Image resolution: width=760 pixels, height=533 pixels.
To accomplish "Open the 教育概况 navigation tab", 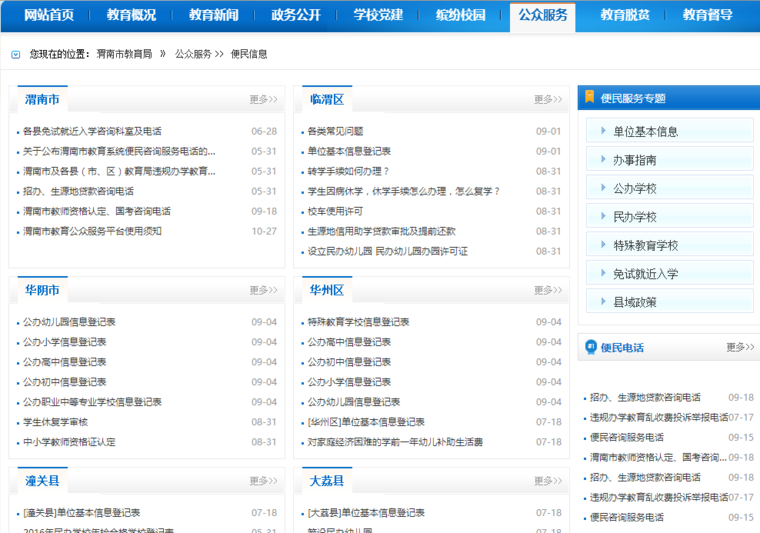I will click(131, 15).
